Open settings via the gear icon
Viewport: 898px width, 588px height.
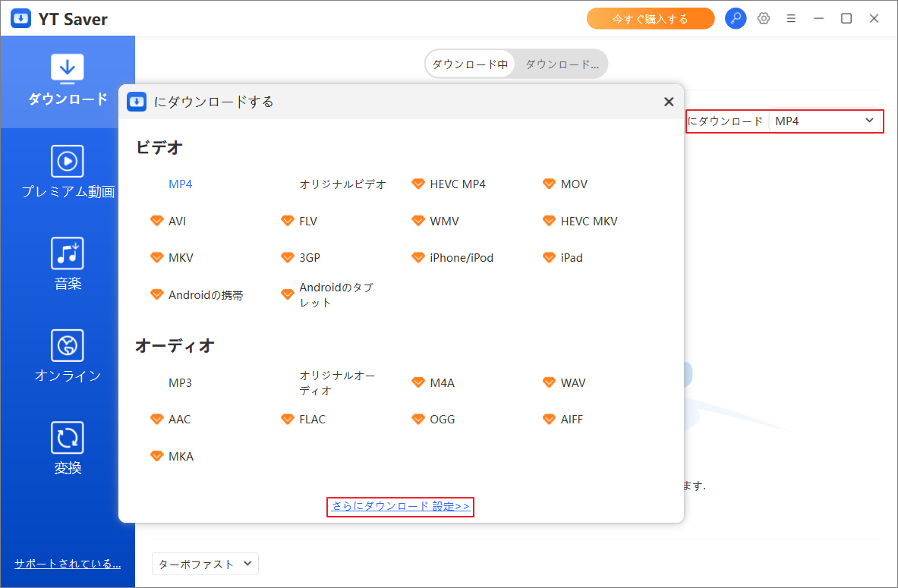coord(764,17)
